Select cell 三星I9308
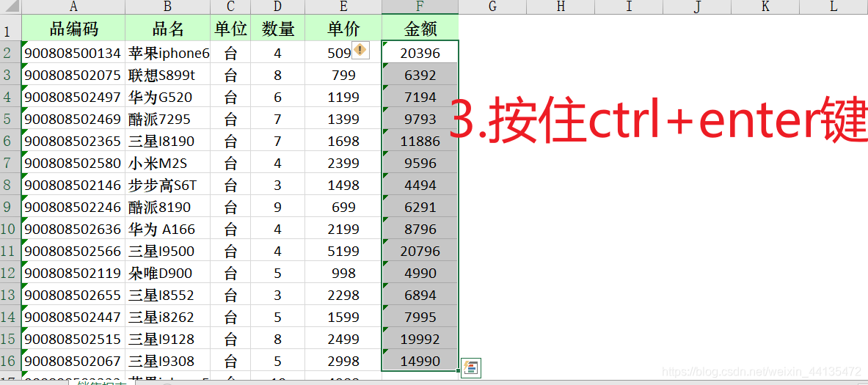 coord(168,361)
